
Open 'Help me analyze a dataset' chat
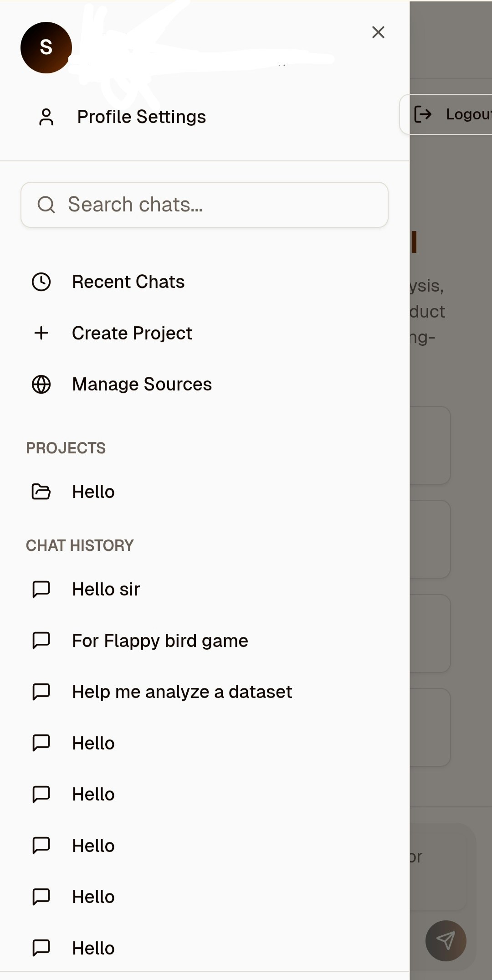click(x=182, y=692)
